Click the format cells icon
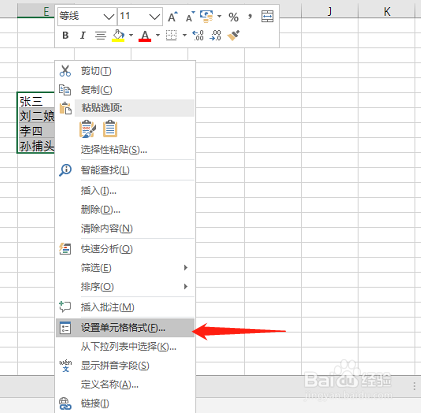The width and height of the screenshot is (421, 413). [x=65, y=328]
